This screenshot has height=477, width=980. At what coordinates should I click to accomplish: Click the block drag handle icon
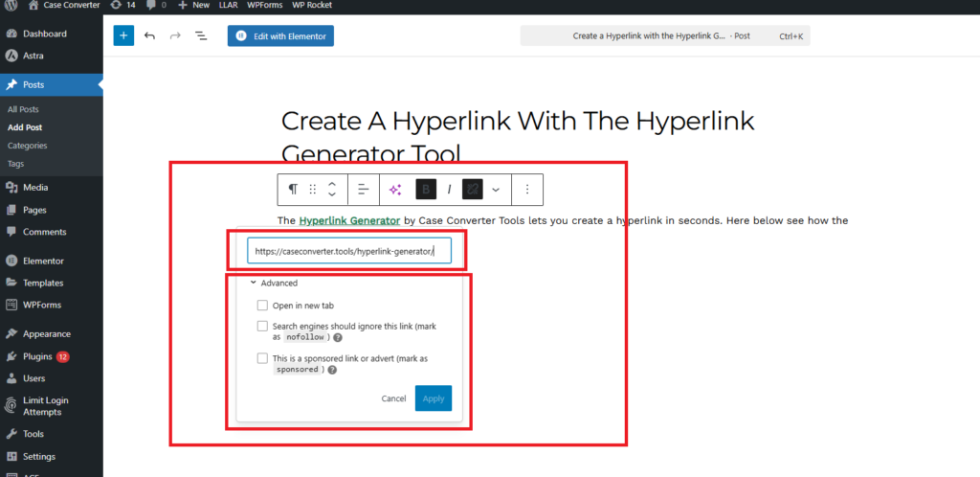coord(313,190)
